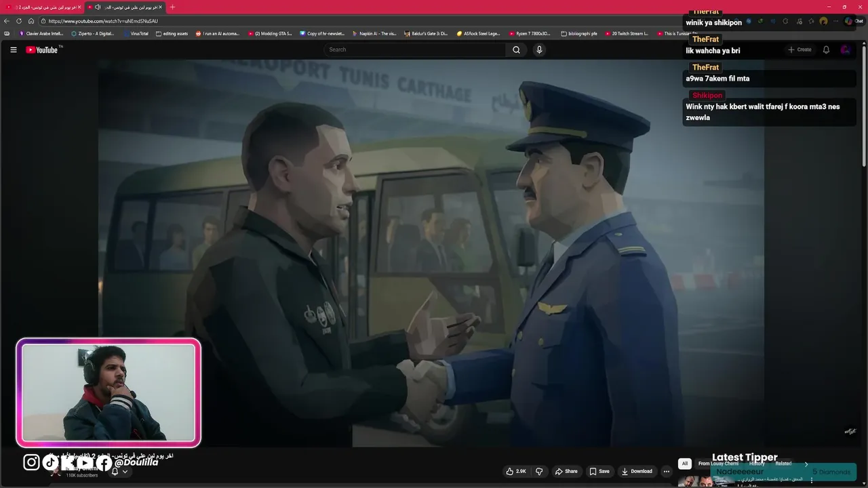868x488 pixels.
Task: Open the Copy of hr-newslet... bookmark
Action: (322, 33)
